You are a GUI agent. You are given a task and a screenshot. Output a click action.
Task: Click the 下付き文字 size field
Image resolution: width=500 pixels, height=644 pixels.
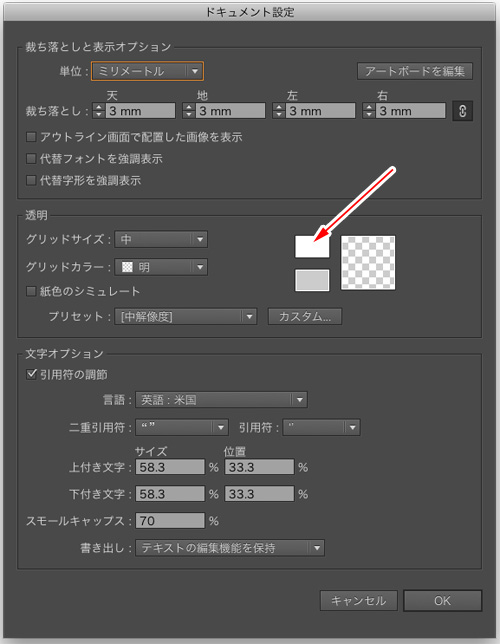[x=170, y=494]
